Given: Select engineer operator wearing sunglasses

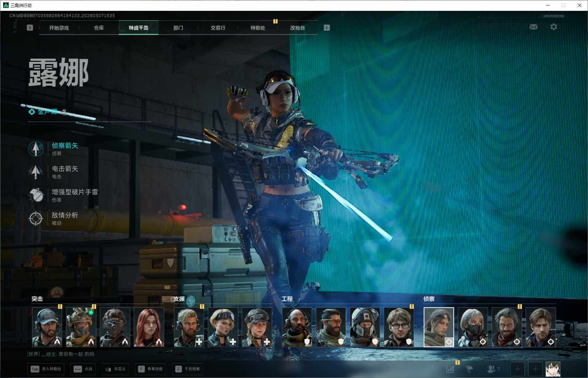Looking at the screenshot, I should (331, 327).
